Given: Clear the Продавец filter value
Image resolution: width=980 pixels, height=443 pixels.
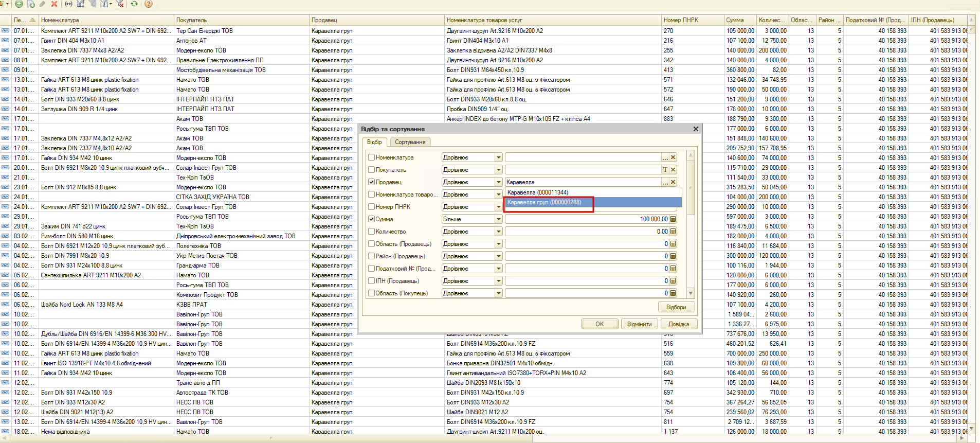Looking at the screenshot, I should tap(673, 182).
